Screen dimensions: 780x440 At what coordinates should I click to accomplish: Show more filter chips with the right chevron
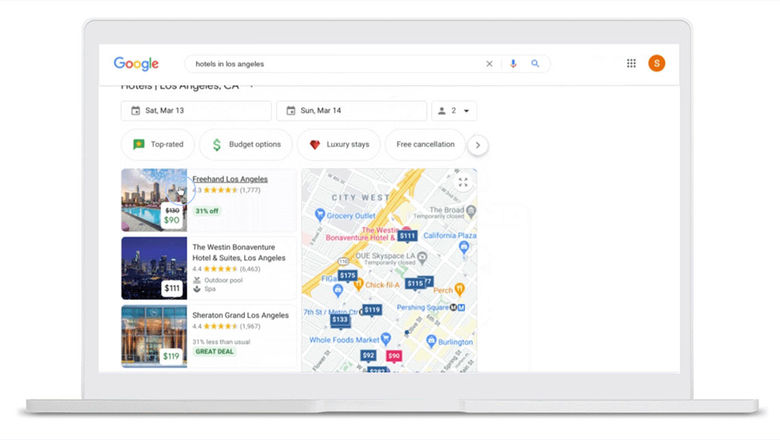pyautogui.click(x=478, y=145)
